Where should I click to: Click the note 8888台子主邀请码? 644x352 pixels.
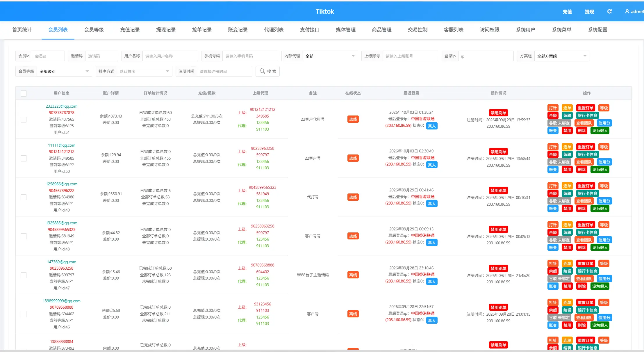coord(313,275)
